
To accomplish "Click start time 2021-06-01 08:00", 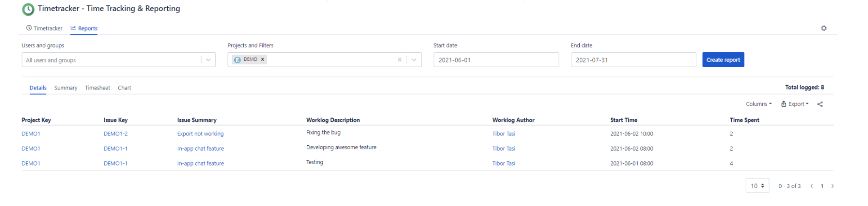I will [x=631, y=163].
